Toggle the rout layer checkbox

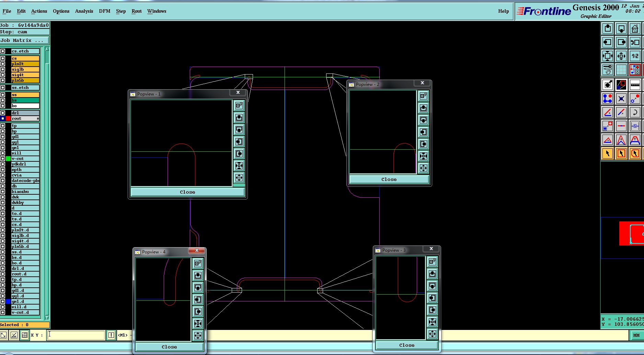(x=3, y=118)
